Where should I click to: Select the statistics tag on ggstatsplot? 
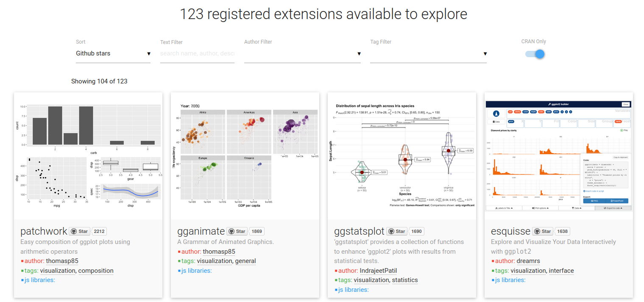pos(404,280)
